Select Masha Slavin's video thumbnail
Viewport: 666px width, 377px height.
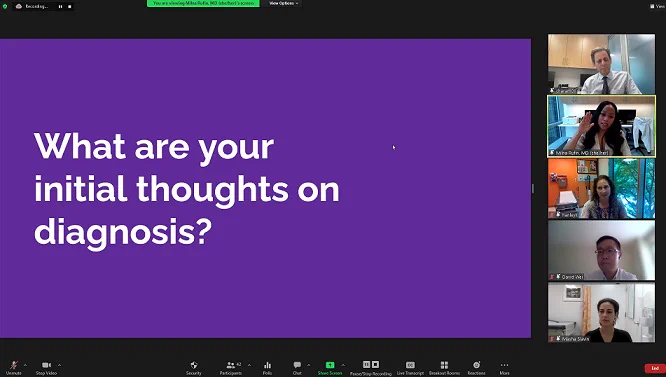click(601, 313)
